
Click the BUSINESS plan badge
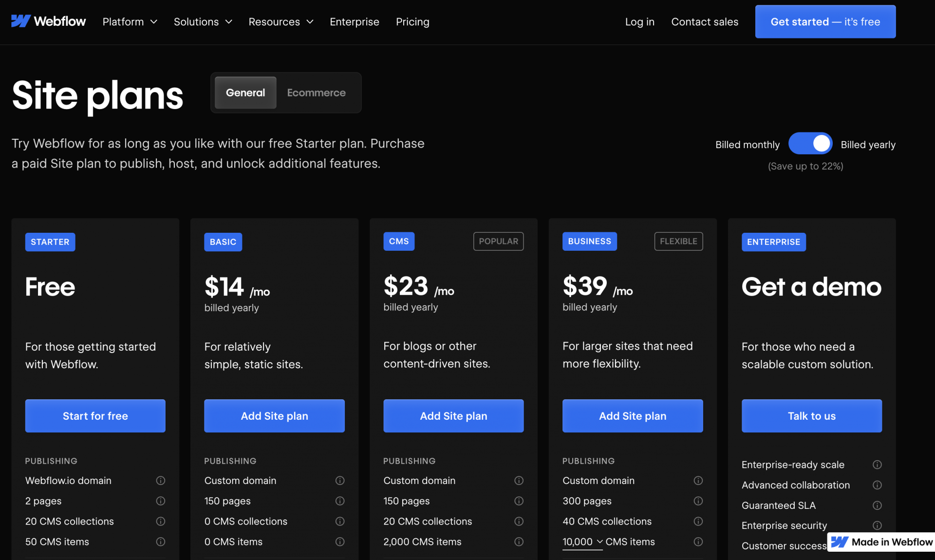[590, 242]
